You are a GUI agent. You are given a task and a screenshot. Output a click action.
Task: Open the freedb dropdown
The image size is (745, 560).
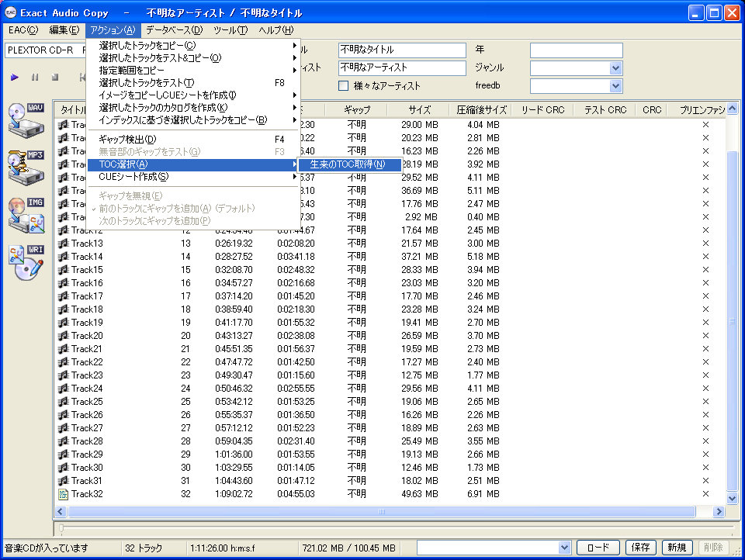click(615, 85)
